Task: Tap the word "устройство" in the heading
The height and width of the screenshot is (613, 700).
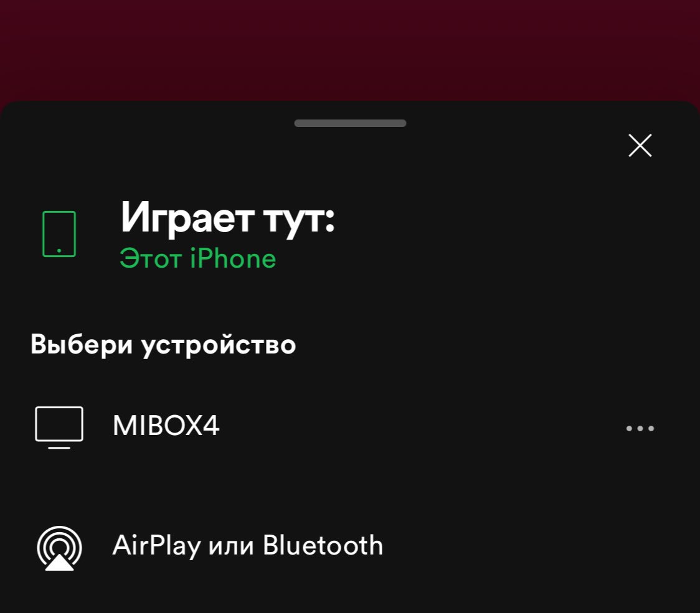Action: coord(219,346)
